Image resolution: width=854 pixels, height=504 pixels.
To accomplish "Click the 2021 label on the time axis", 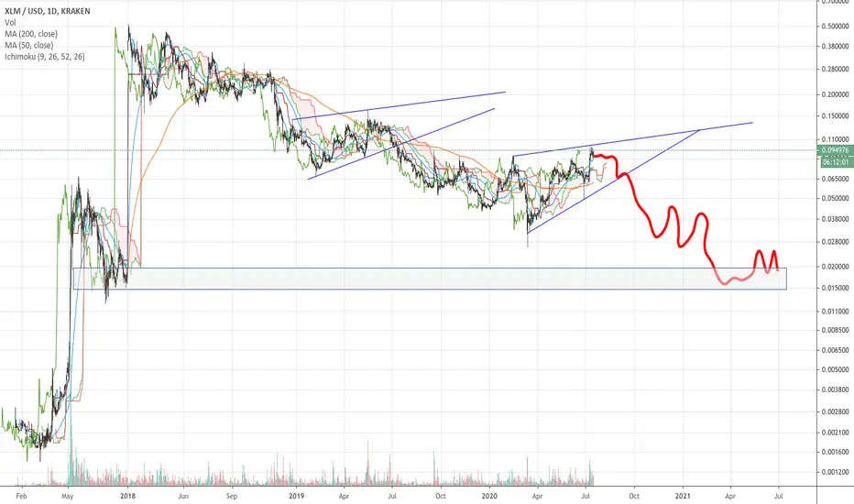I will coord(683,497).
